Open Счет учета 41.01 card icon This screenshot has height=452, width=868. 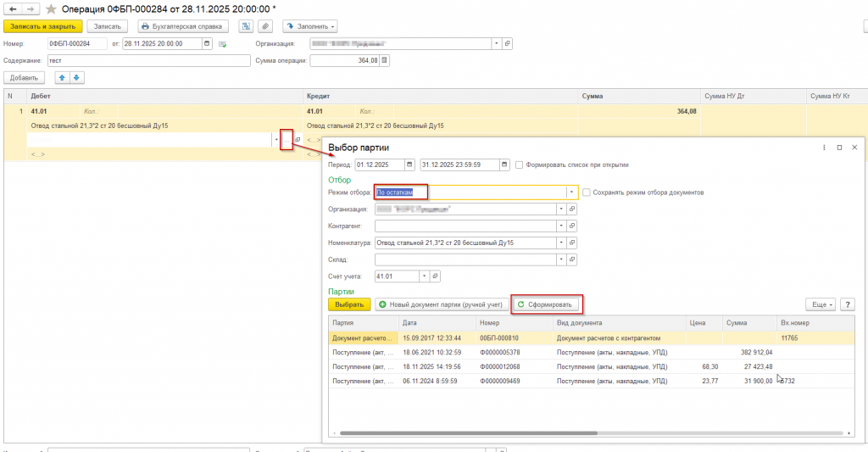435,276
